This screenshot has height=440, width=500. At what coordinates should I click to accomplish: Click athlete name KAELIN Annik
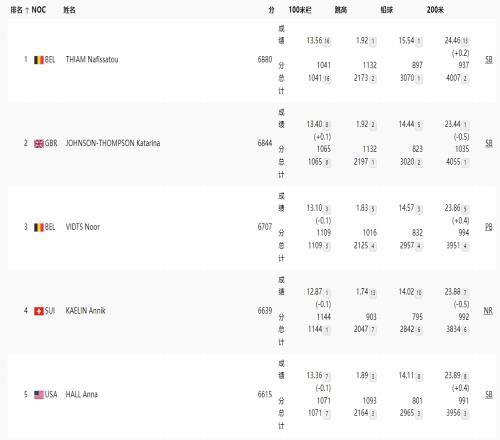click(85, 311)
